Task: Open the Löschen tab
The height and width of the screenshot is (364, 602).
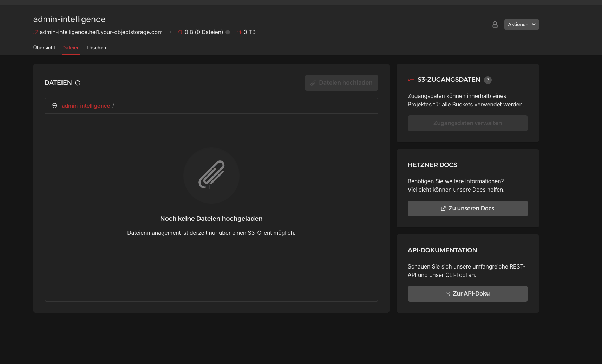Action: click(96, 48)
